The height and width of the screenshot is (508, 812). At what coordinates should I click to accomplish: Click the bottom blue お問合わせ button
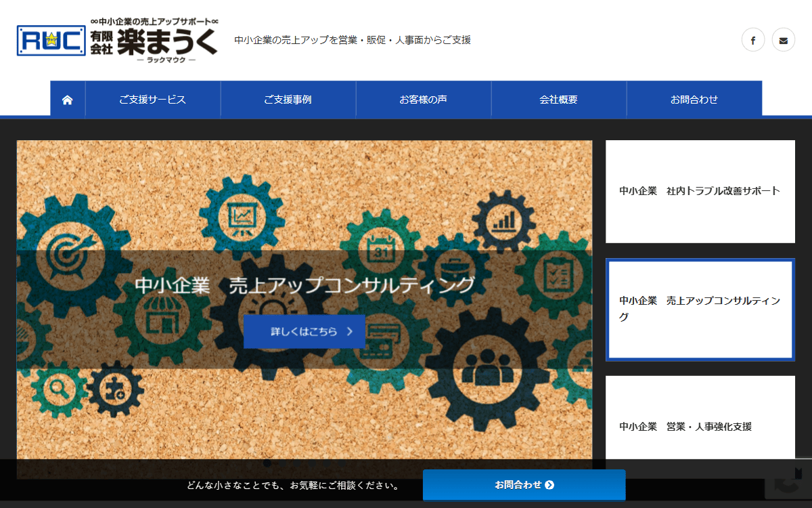524,485
